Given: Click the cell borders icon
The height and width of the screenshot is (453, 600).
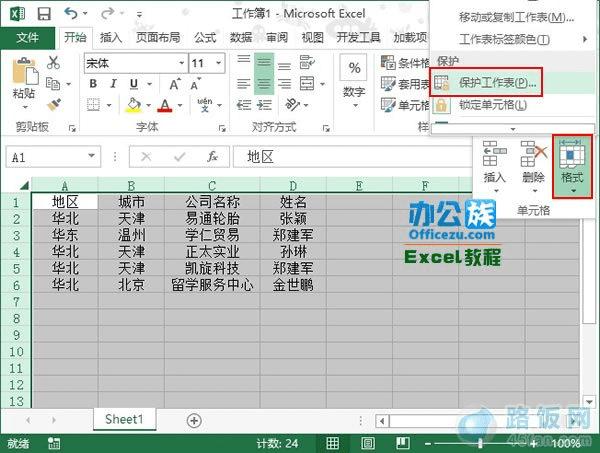Looking at the screenshot, I should click(93, 104).
